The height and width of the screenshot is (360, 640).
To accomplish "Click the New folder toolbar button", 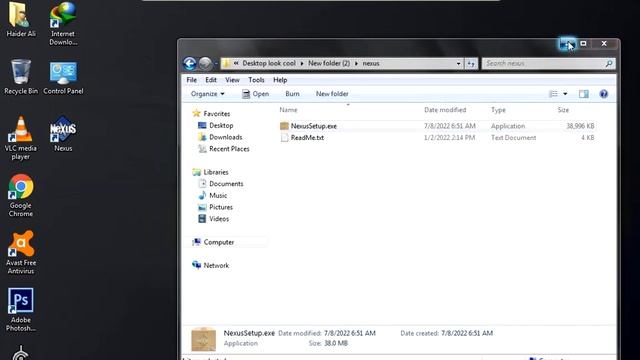I will tap(332, 94).
